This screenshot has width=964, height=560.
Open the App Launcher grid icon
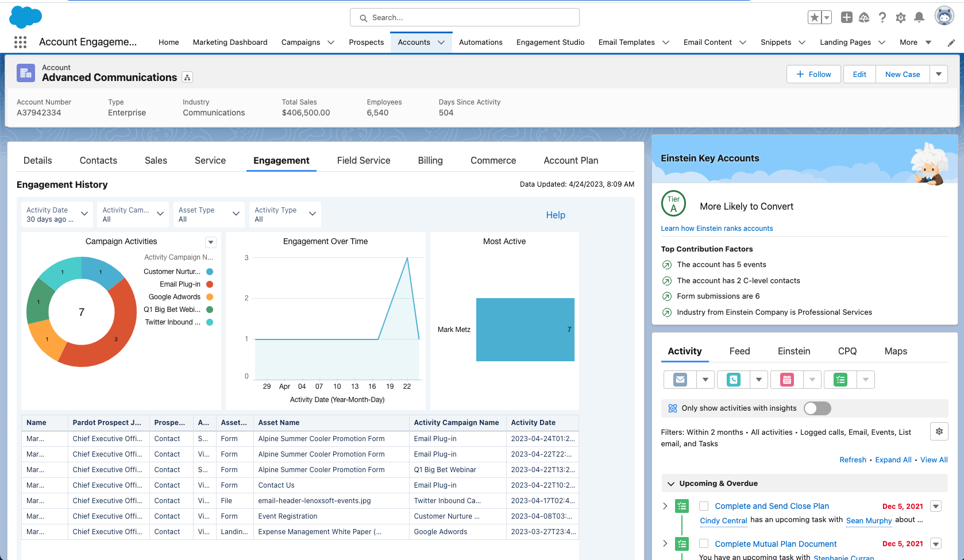[20, 42]
